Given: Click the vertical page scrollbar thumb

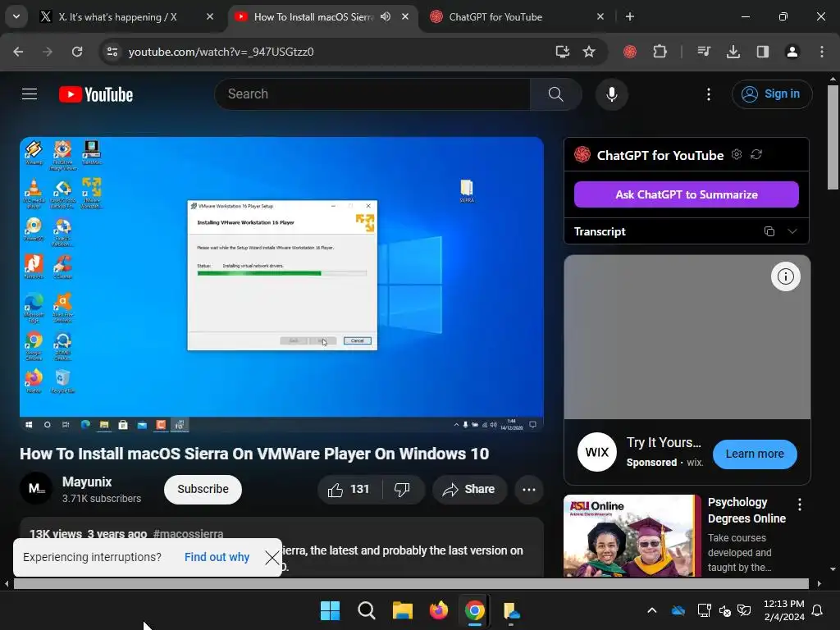Looking at the screenshot, I should click(833, 137).
